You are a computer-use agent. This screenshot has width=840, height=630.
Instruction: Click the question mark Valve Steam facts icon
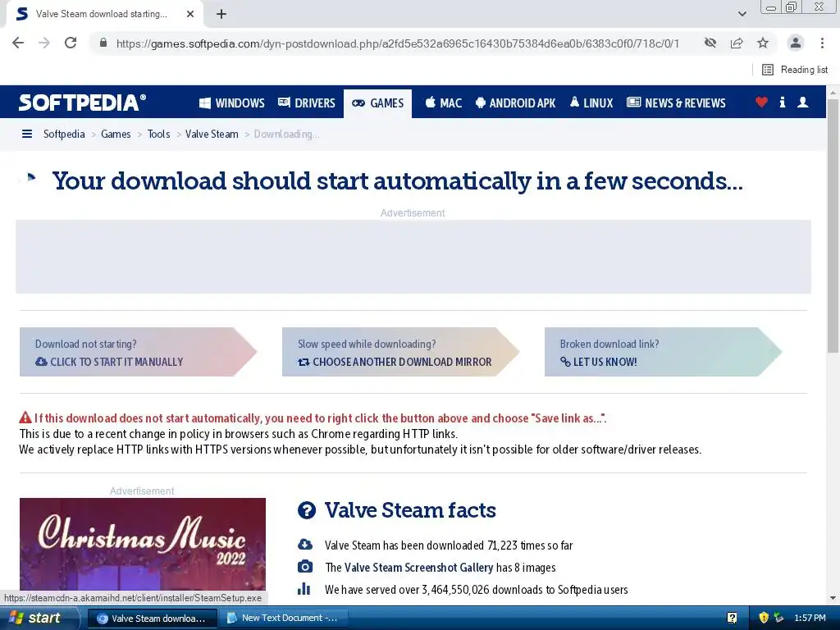(307, 510)
